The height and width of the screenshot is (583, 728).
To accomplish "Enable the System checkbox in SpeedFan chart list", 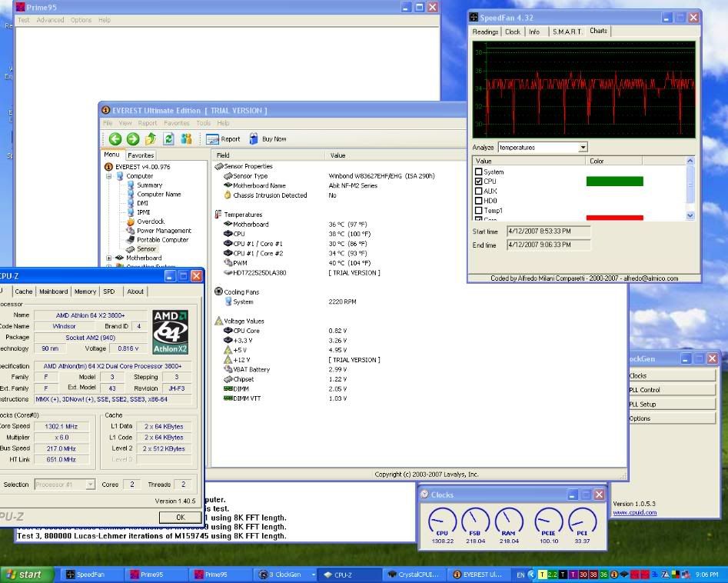I will [479, 172].
